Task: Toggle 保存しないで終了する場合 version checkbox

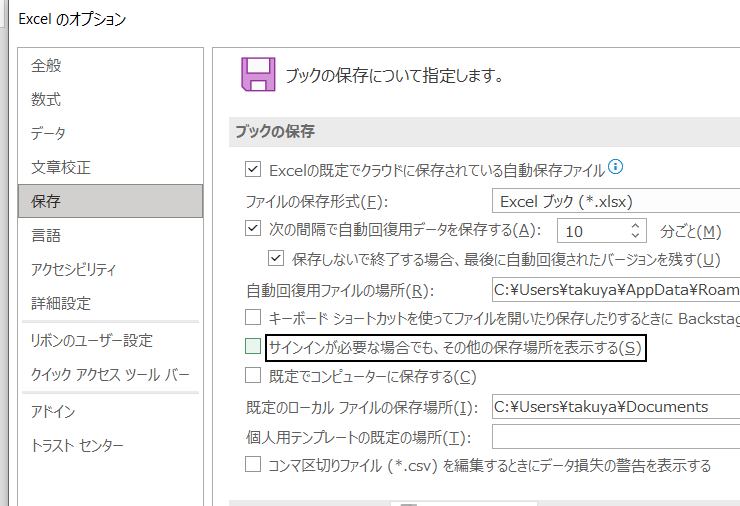Action: coord(276,258)
